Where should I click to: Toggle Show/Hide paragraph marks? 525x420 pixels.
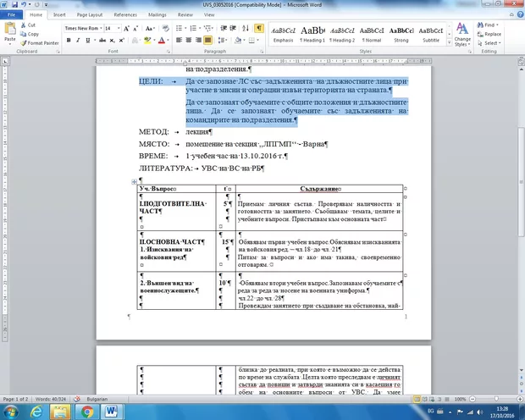tap(259, 28)
